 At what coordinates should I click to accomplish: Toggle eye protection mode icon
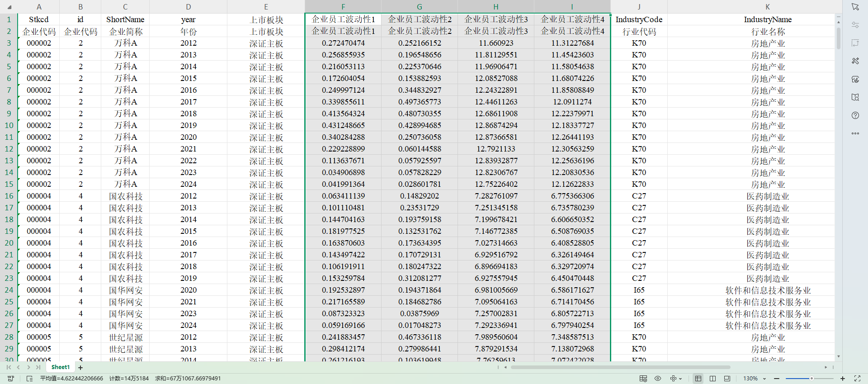click(658, 379)
